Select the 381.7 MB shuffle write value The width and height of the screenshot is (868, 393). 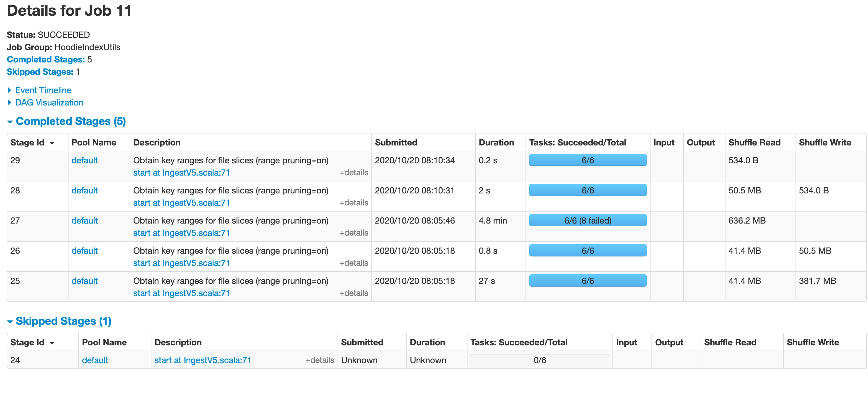(x=817, y=281)
